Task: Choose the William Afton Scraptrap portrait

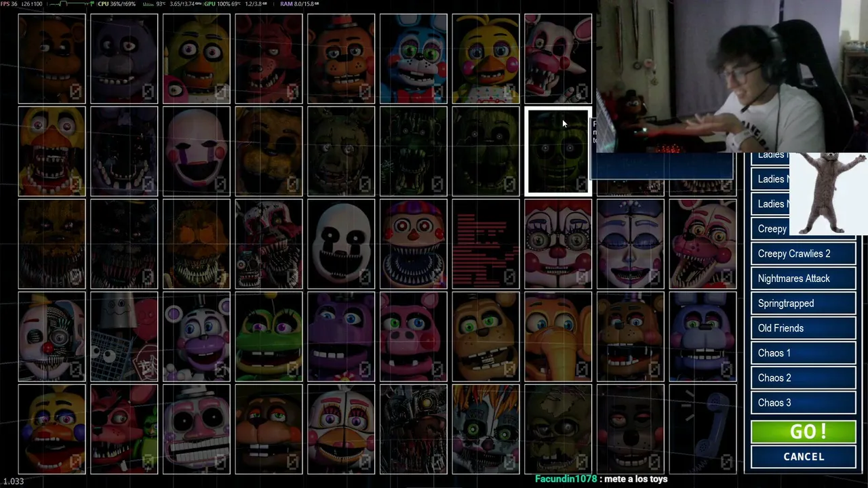Action: (558, 430)
